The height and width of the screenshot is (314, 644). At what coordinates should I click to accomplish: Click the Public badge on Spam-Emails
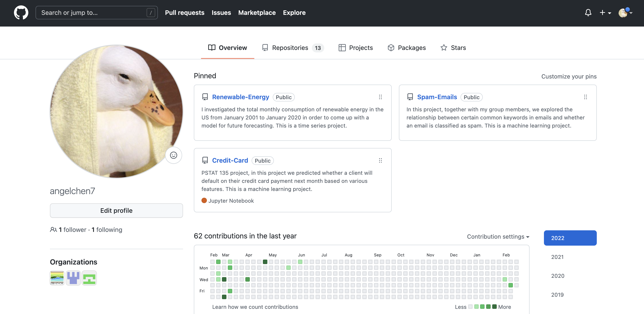[x=472, y=97]
